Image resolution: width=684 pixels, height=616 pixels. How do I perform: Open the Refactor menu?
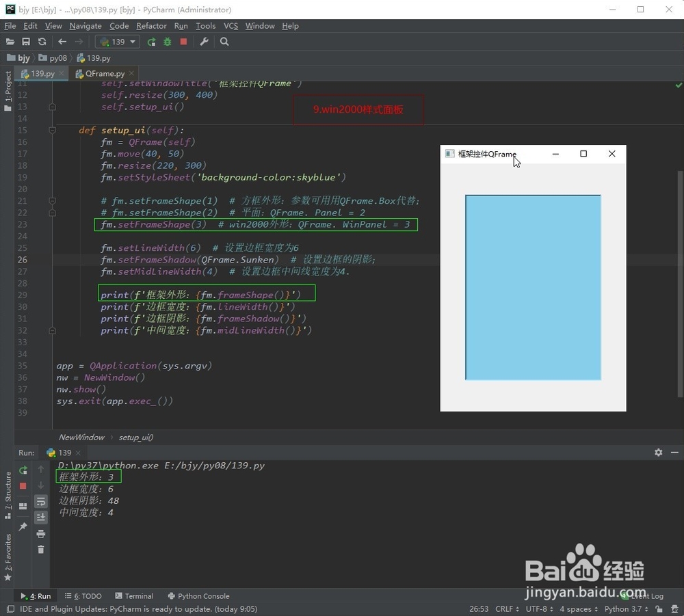point(151,26)
